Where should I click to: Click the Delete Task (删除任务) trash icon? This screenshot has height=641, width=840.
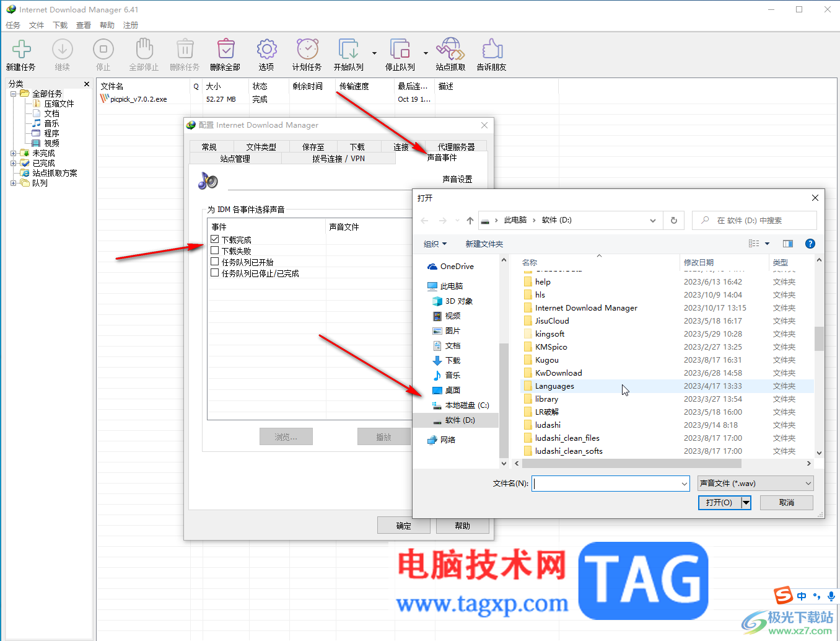(x=185, y=49)
